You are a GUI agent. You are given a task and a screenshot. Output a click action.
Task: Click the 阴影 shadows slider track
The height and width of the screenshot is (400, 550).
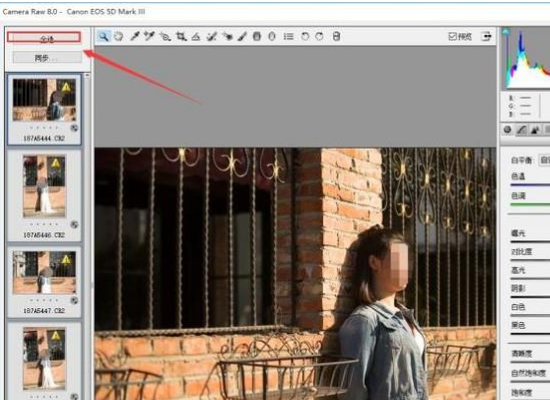tap(530, 297)
